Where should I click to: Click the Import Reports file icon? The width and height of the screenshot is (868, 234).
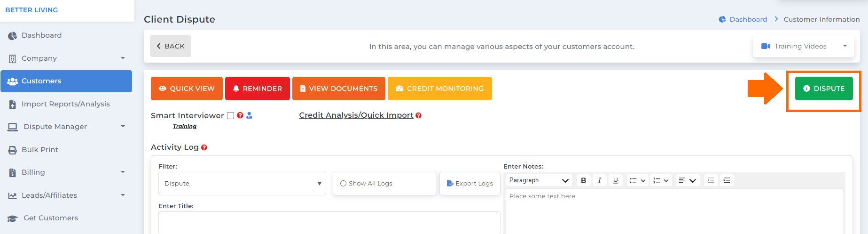pyautogui.click(x=13, y=104)
